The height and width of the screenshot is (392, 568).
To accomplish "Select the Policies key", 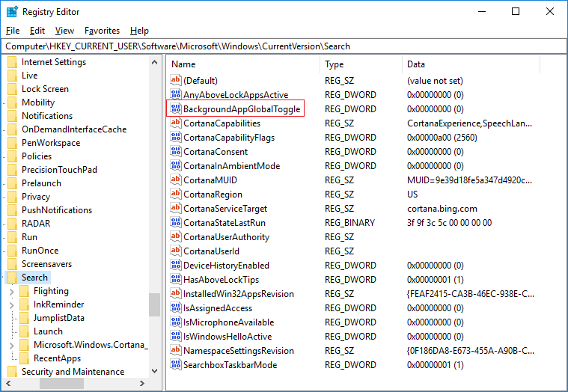I will 37,156.
